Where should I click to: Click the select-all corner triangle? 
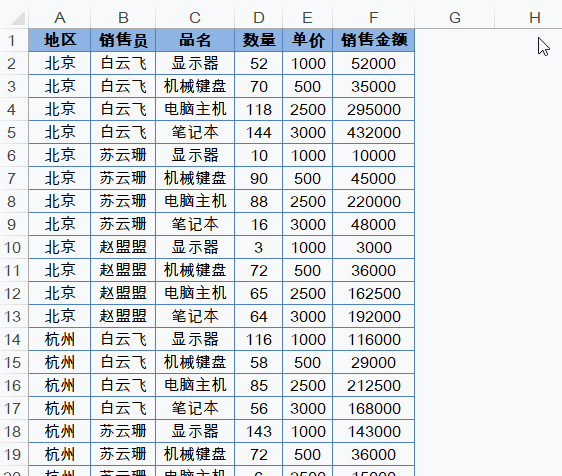pyautogui.click(x=18, y=18)
